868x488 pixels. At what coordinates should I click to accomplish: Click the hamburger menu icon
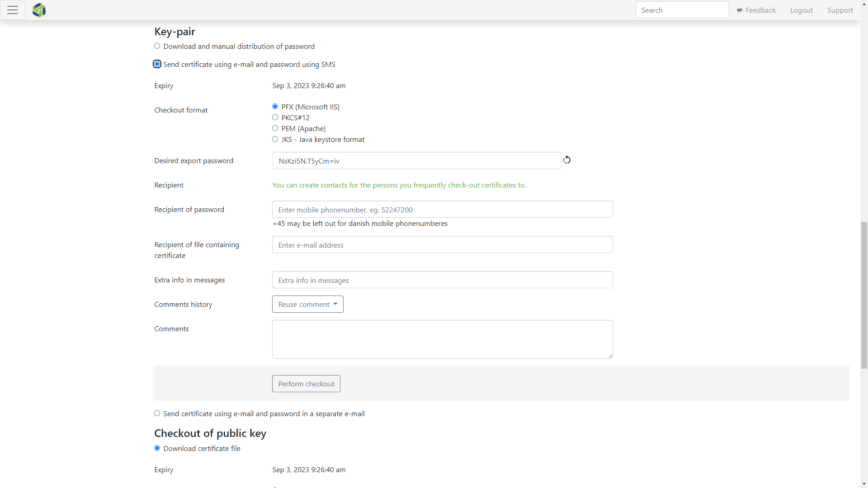click(x=13, y=10)
